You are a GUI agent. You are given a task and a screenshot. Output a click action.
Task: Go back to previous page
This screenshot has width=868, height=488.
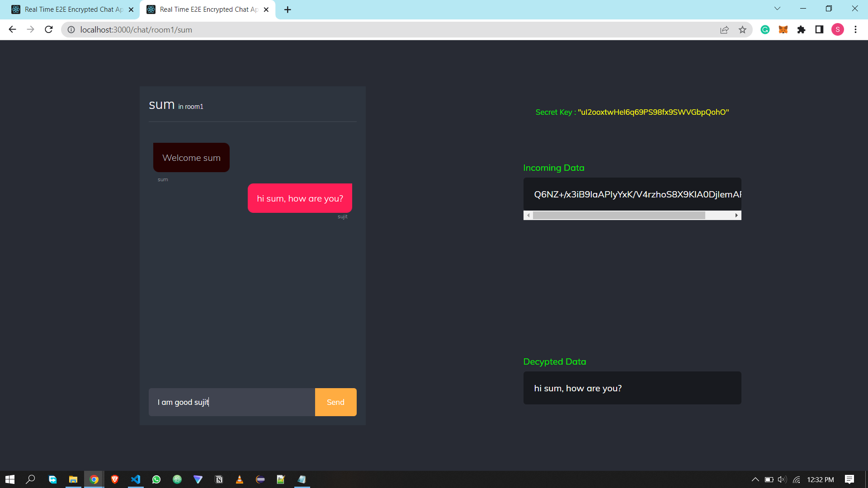12,29
